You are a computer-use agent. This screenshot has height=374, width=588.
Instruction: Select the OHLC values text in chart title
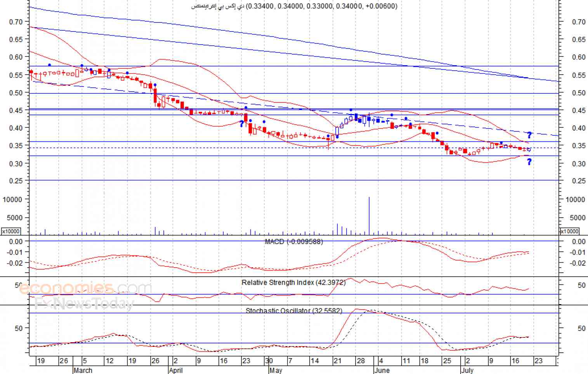pyautogui.click(x=322, y=6)
